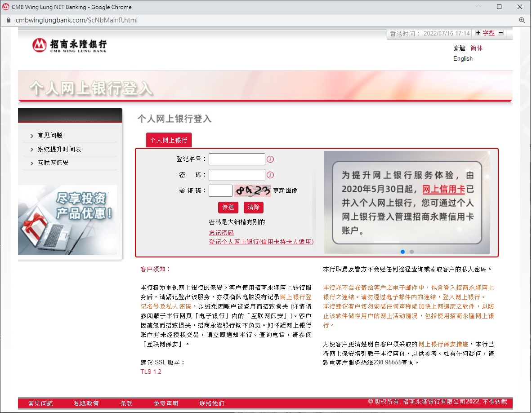The height and width of the screenshot is (416, 532).
Task: Open 登记个人网上银行(信用卡持卡人适用) link
Action: [x=261, y=242]
